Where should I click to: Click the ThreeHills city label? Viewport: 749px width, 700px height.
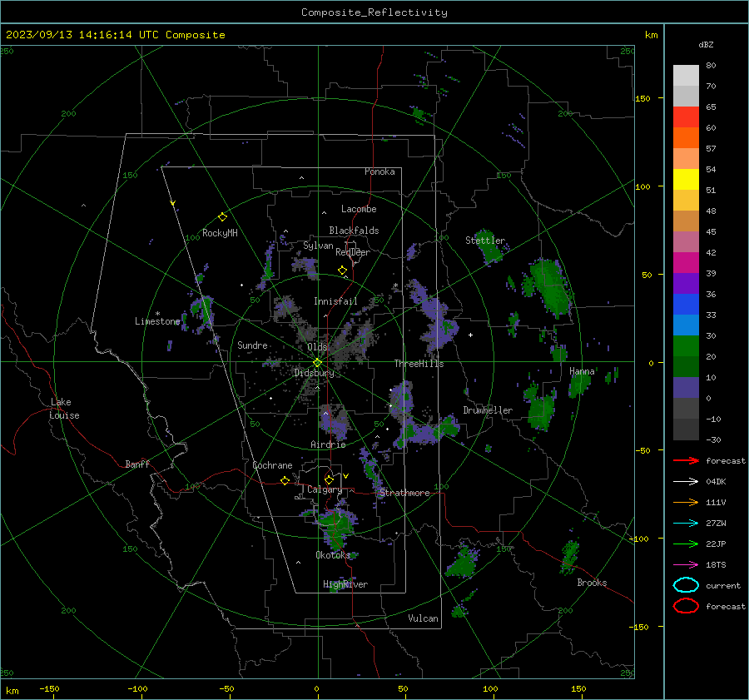click(x=419, y=364)
